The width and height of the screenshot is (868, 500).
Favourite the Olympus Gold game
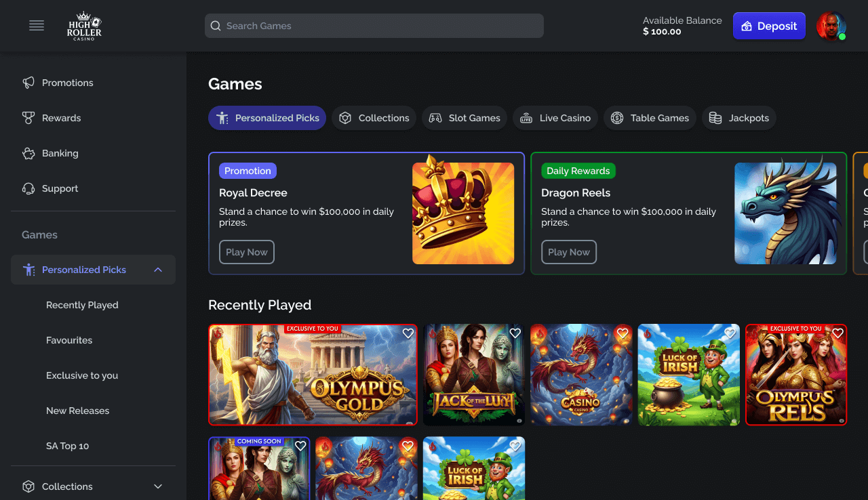[408, 333]
